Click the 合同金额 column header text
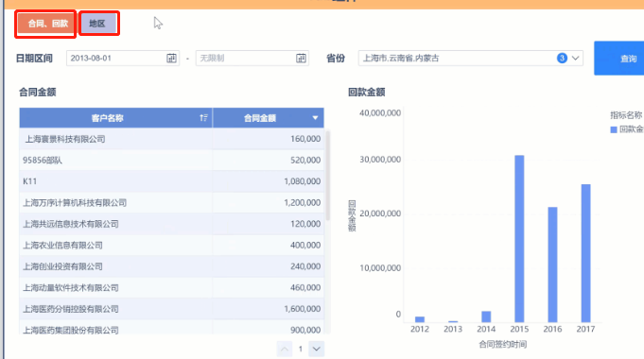Image resolution: width=644 pixels, height=359 pixels. tap(259, 118)
